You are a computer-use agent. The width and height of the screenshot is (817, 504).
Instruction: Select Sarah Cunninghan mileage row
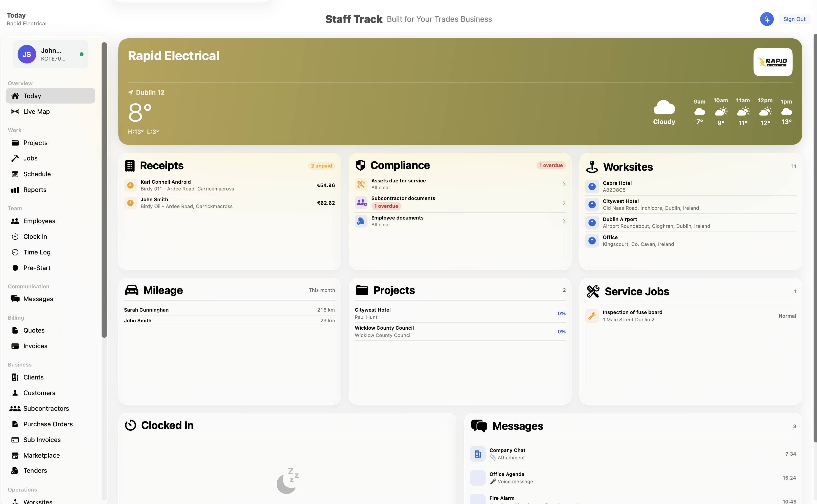click(x=229, y=310)
